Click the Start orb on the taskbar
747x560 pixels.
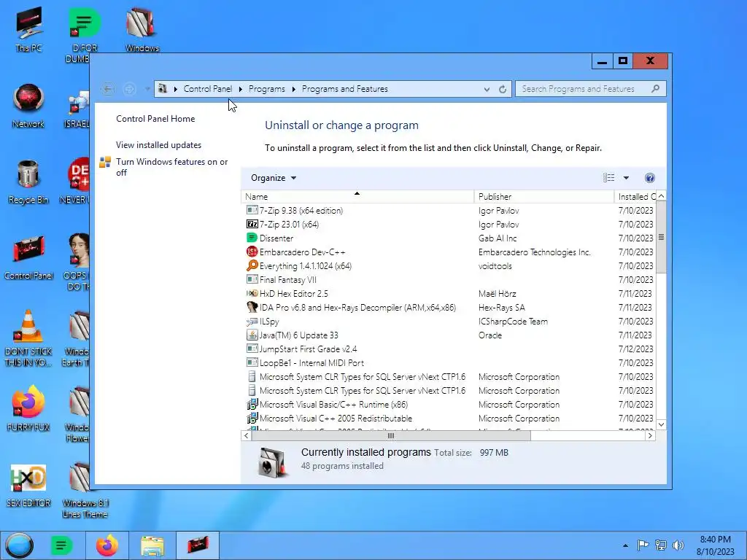(x=19, y=545)
